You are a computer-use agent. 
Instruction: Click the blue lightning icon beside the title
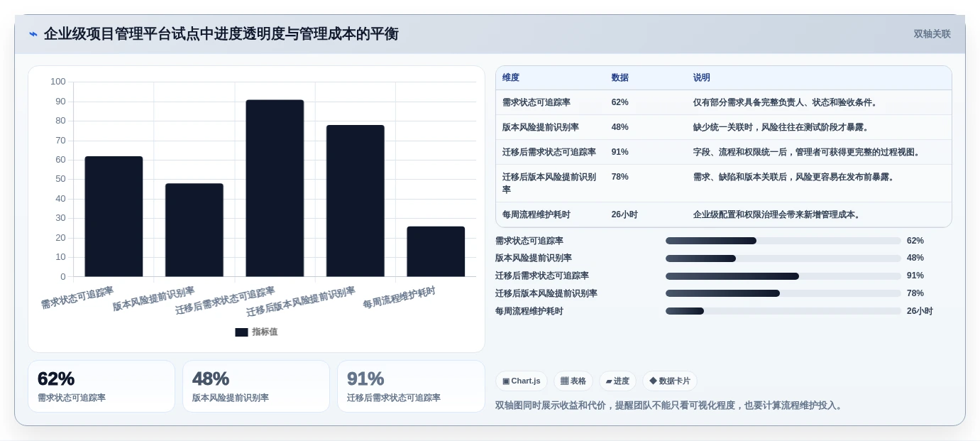(x=33, y=34)
